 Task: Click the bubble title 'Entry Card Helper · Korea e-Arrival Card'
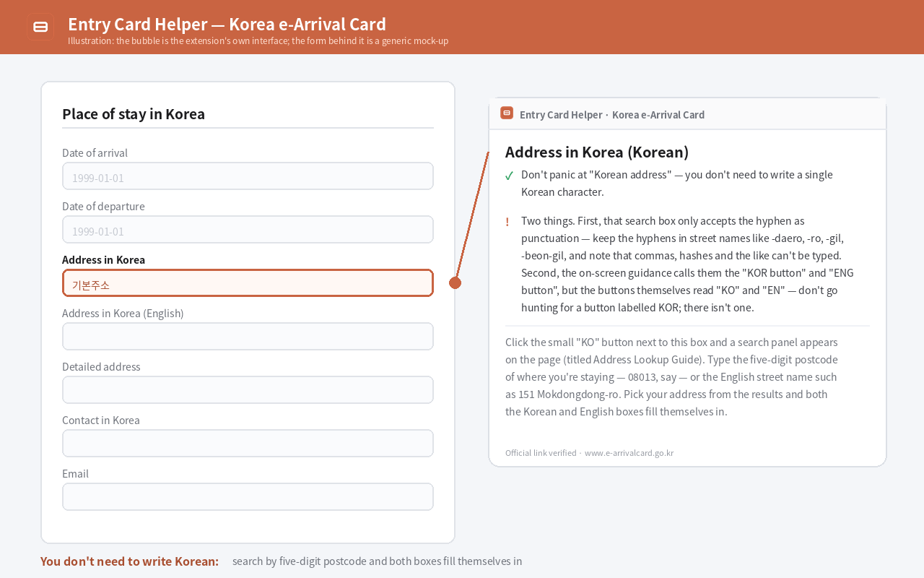(x=612, y=115)
